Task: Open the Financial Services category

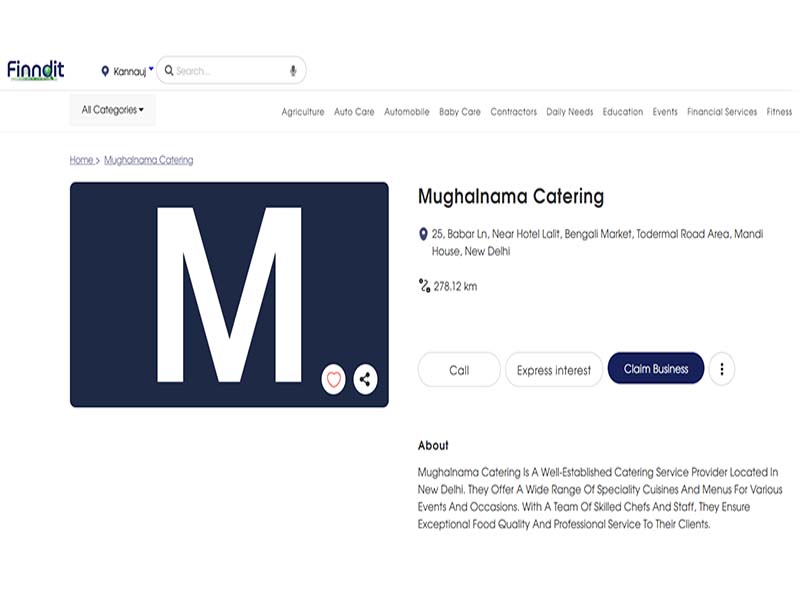Action: tap(722, 112)
